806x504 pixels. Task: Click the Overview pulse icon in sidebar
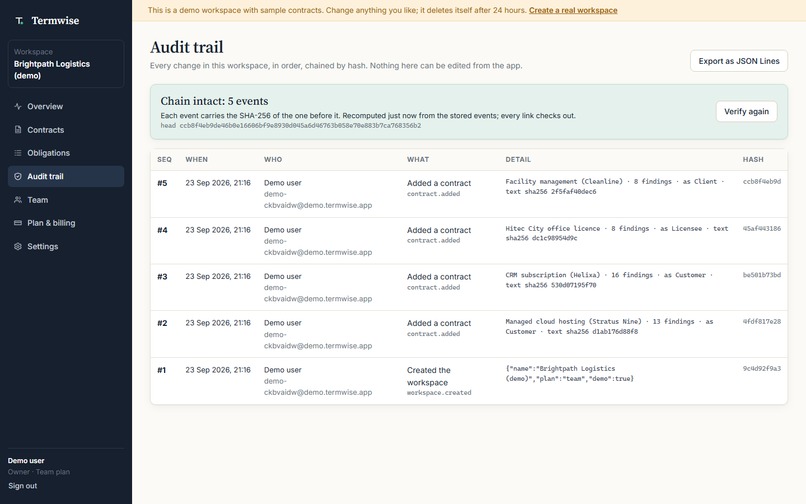point(18,106)
